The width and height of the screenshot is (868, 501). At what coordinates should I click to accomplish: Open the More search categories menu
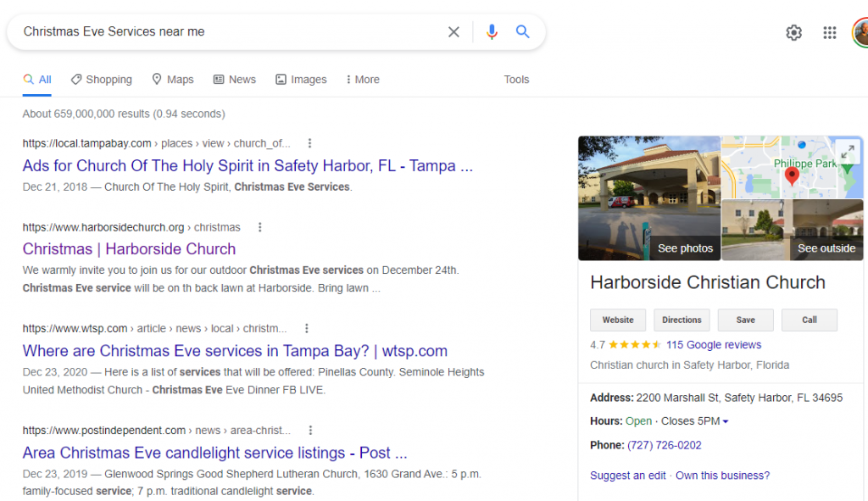click(363, 80)
